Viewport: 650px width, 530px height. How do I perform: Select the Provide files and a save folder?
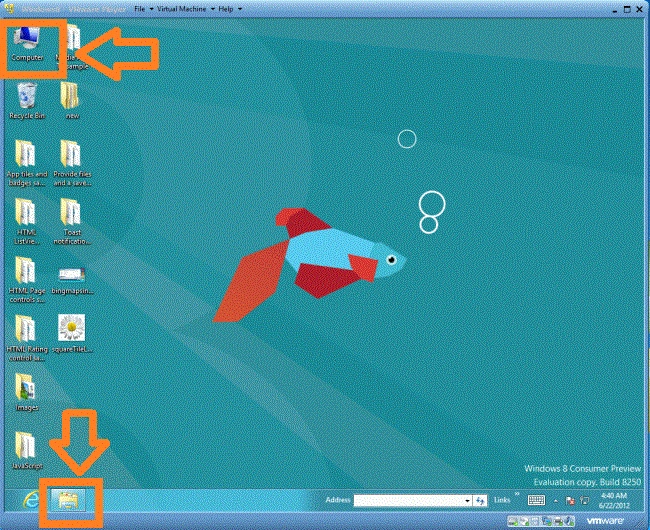72,163
